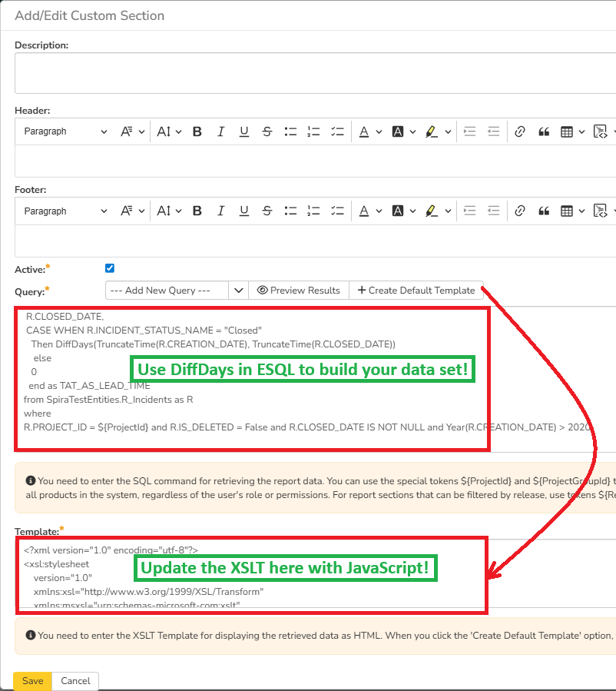Click Create Default Template
The width and height of the screenshot is (616, 691).
click(415, 290)
